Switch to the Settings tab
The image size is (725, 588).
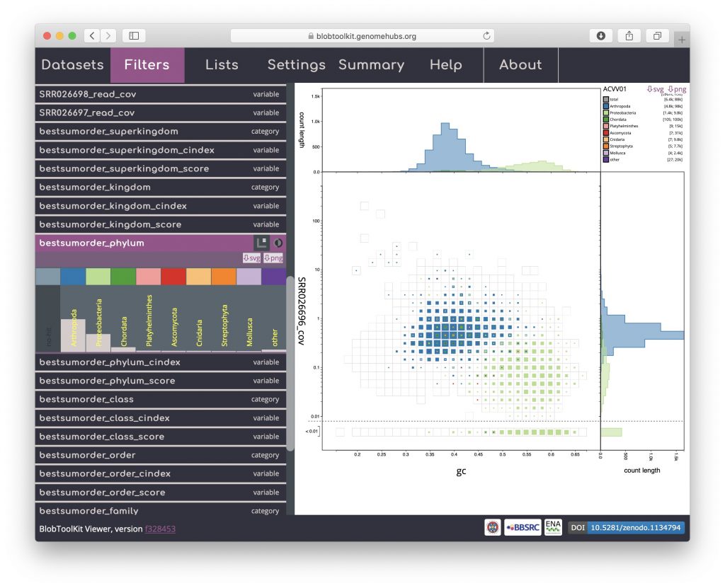point(296,65)
